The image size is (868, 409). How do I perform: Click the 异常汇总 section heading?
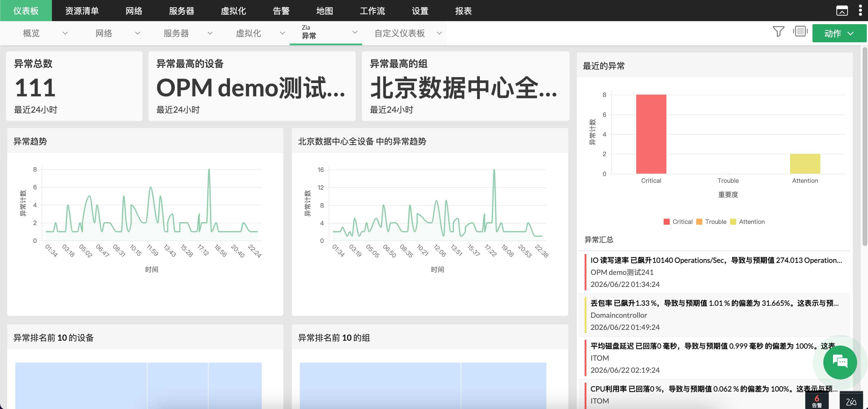tap(598, 240)
